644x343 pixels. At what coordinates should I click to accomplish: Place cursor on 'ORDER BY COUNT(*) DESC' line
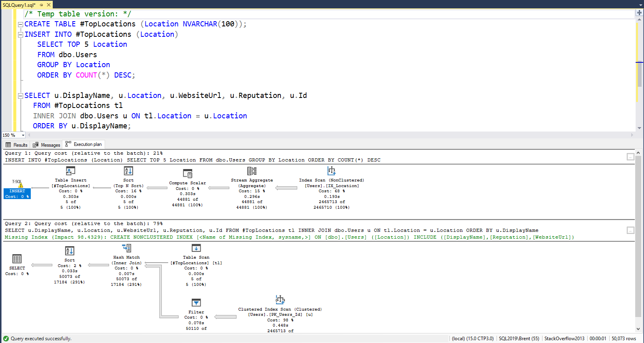(86, 75)
